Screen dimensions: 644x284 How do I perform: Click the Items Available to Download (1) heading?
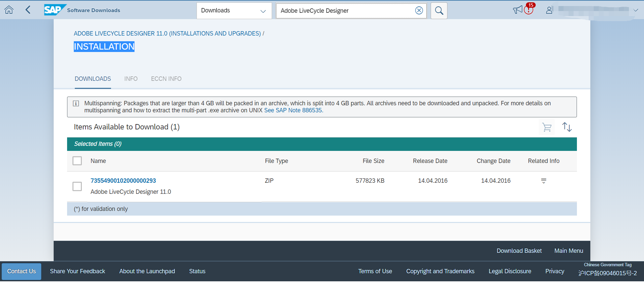(x=127, y=127)
